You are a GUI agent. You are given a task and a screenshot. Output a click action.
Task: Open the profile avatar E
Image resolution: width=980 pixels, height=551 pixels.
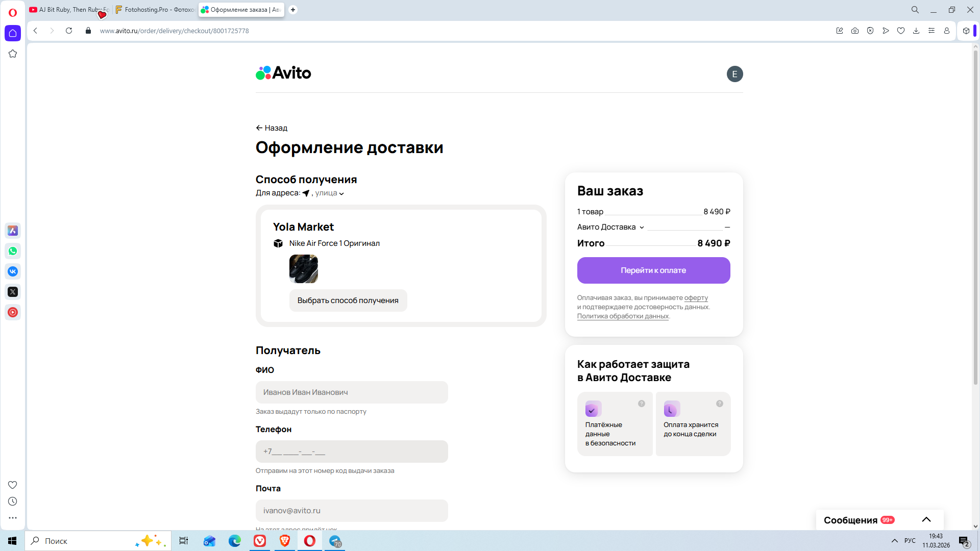pyautogui.click(x=734, y=74)
